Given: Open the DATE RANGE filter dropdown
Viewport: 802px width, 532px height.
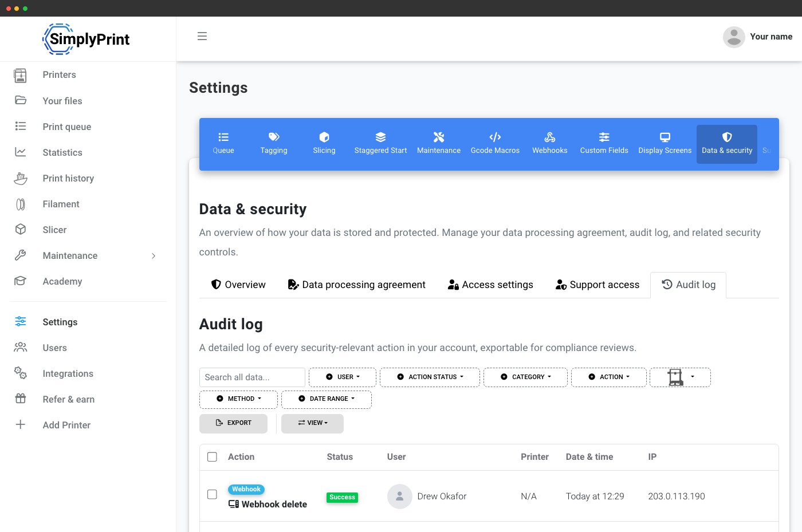Looking at the screenshot, I should [x=327, y=399].
